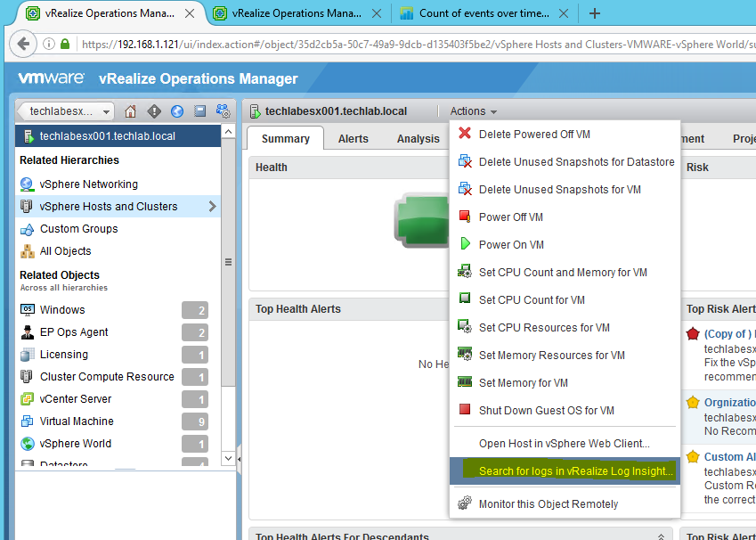Viewport: 756px width, 540px height.
Task: Click the Virtual Machine icon in Related Objects
Action: 27,421
